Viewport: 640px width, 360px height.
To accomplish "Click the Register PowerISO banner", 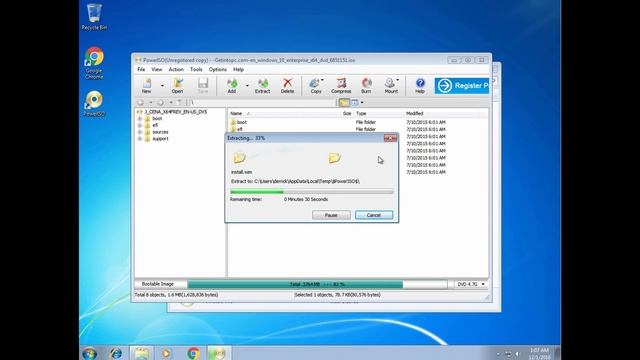I will point(462,86).
